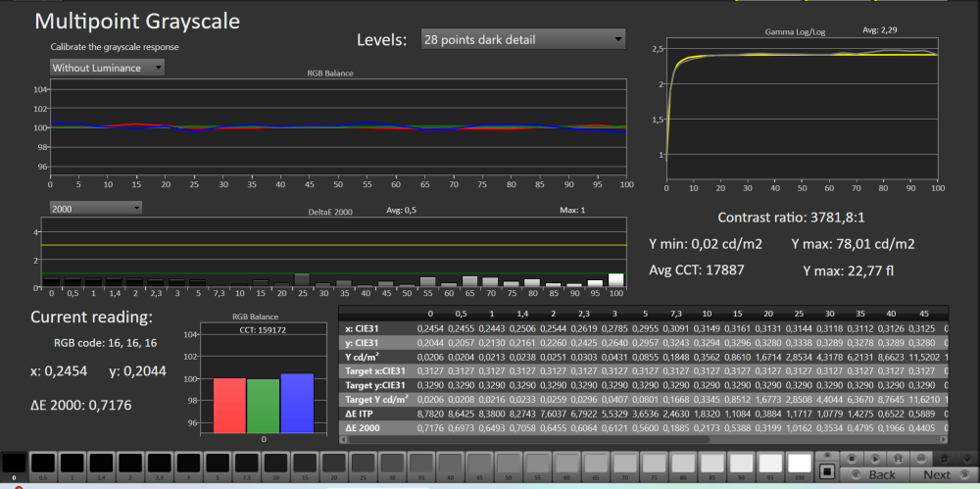Viewport: 980px width, 489px height.
Task: Click the 'ΔE ITP' row header
Action: [362, 414]
